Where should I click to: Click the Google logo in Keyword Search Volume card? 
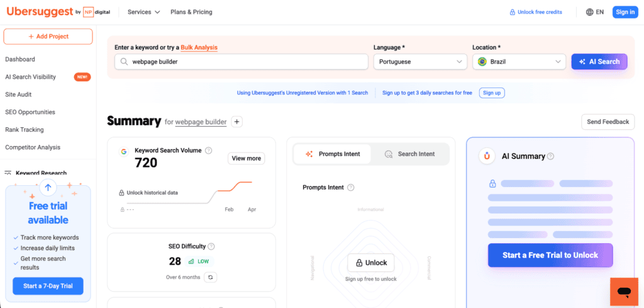coord(123,152)
